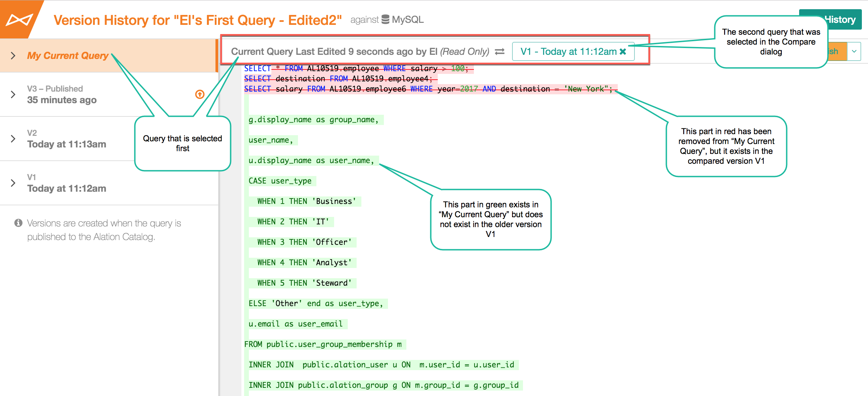Screen dimensions: 868x396
Task: Click the info icon beside Versions note
Action: tap(18, 223)
